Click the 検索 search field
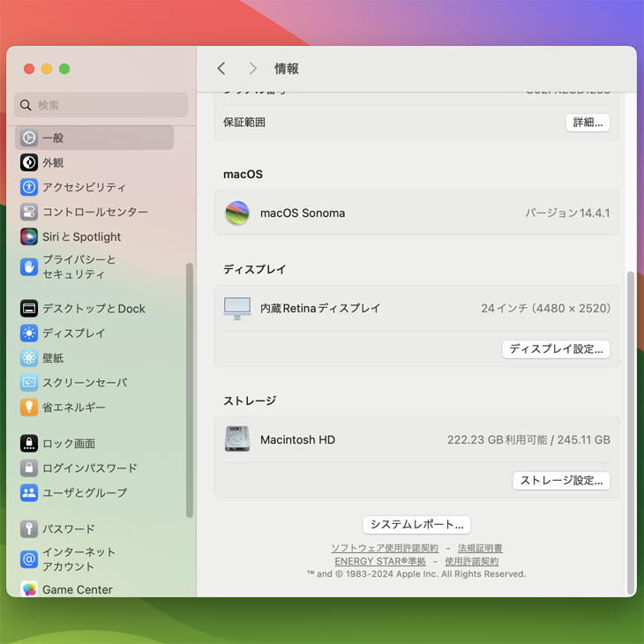Screen dimensions: 644x644 click(x=101, y=105)
